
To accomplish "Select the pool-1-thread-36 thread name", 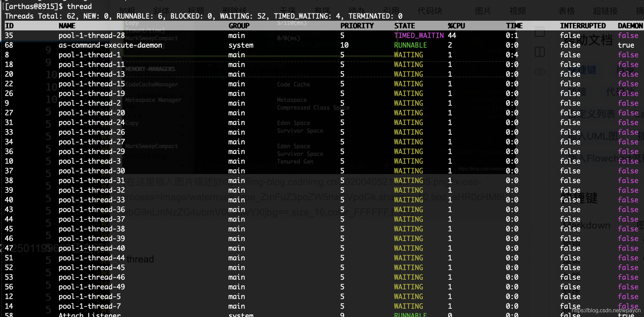I will (x=92, y=210).
